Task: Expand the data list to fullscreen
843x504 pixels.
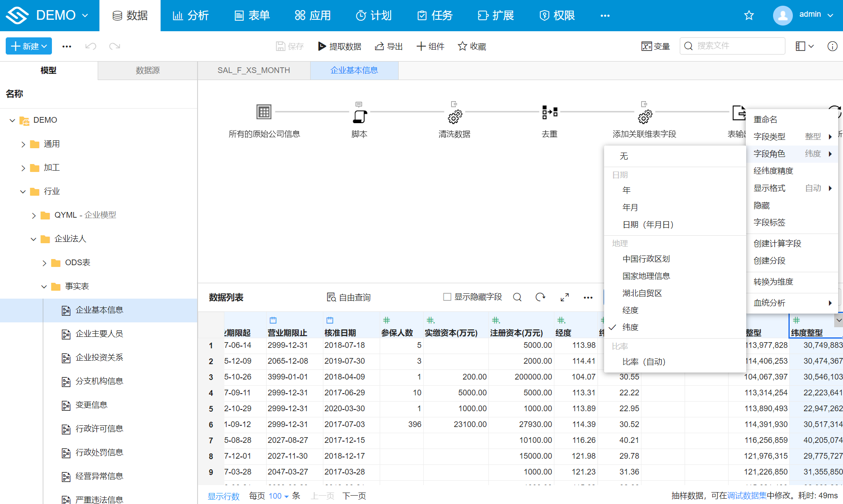Action: (x=564, y=297)
